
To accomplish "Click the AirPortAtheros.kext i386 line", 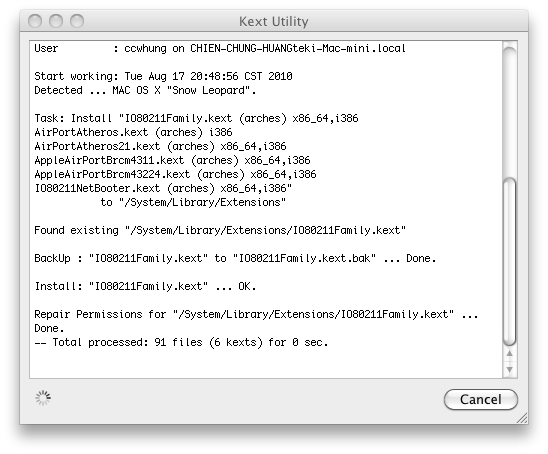I will click(133, 132).
